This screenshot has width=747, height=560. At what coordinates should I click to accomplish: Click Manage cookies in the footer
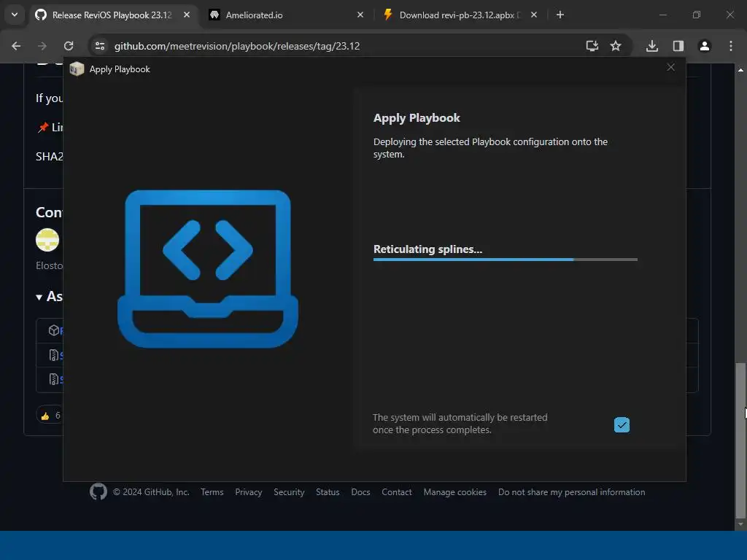pyautogui.click(x=455, y=492)
